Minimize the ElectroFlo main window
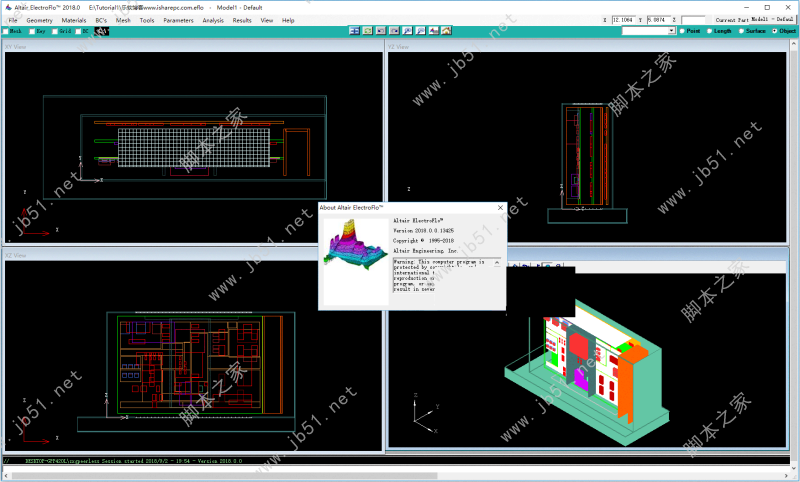The image size is (800, 482). 747,7
